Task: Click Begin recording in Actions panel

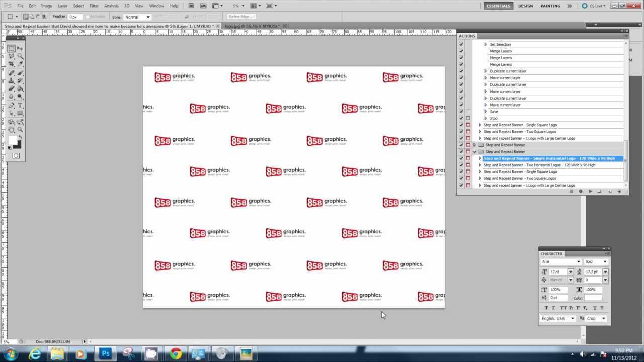Action: 581,191
